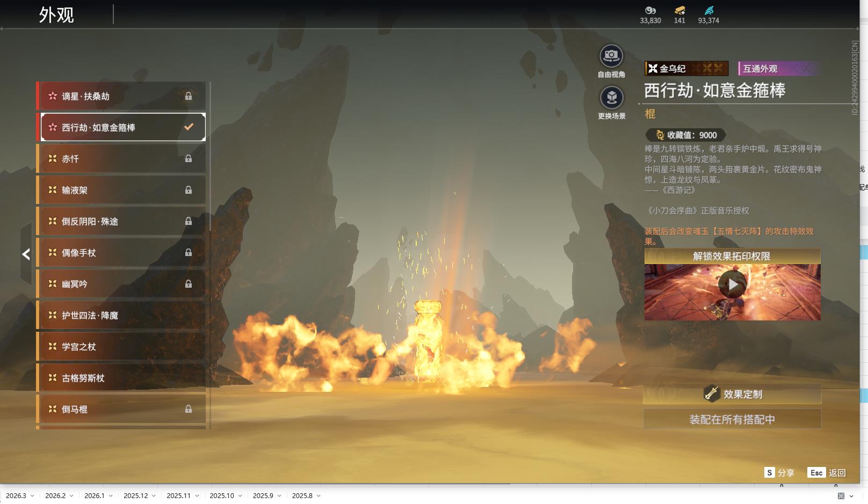This screenshot has width=868, height=504.
Task: Switch to the 2026.1 sheet tab
Action: (x=94, y=496)
